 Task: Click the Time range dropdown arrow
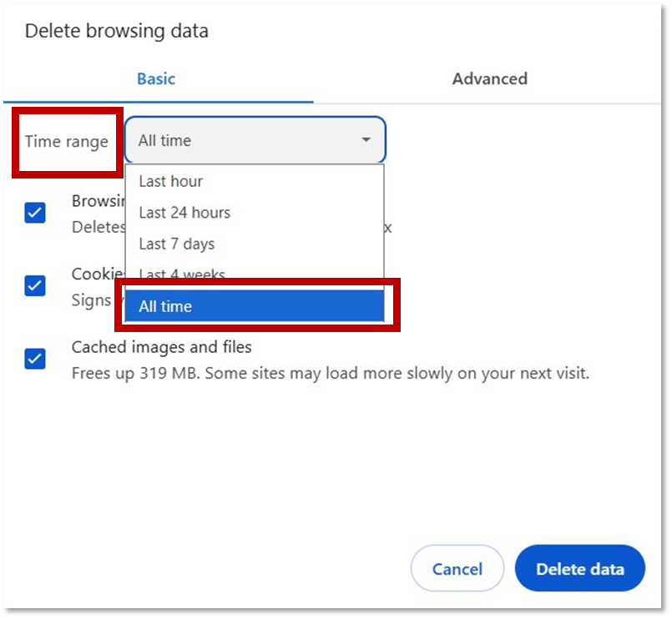[366, 140]
